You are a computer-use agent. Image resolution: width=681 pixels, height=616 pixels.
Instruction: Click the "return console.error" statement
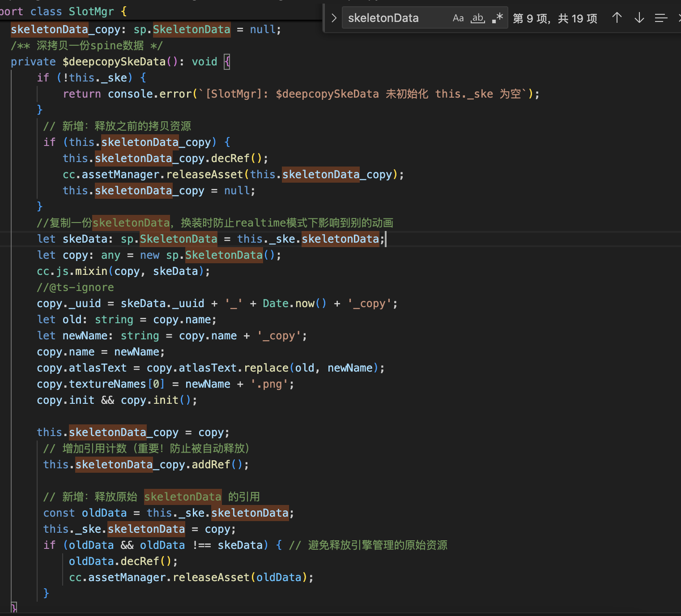pyautogui.click(x=301, y=94)
